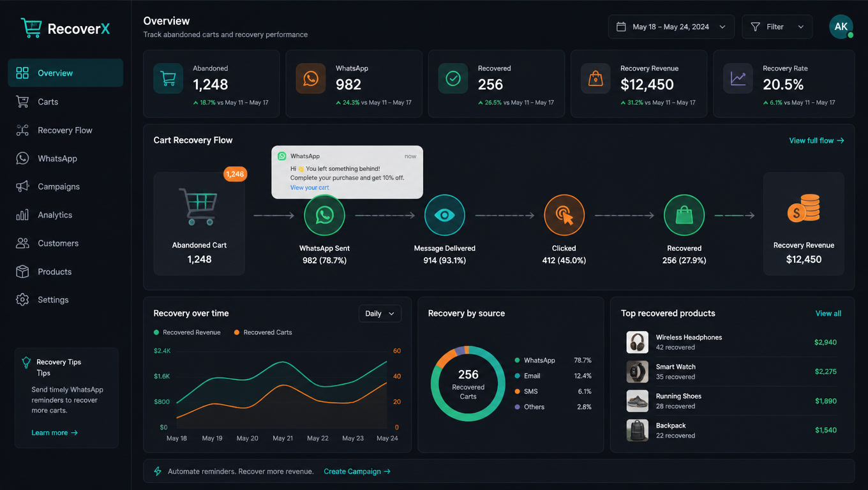Click the 1,248 orange badge on cart
This screenshot has width=868, height=490.
click(x=235, y=174)
